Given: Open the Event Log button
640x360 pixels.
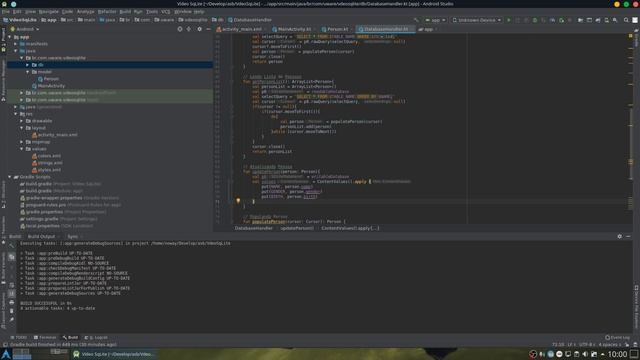Looking at the screenshot, I should 618,338.
